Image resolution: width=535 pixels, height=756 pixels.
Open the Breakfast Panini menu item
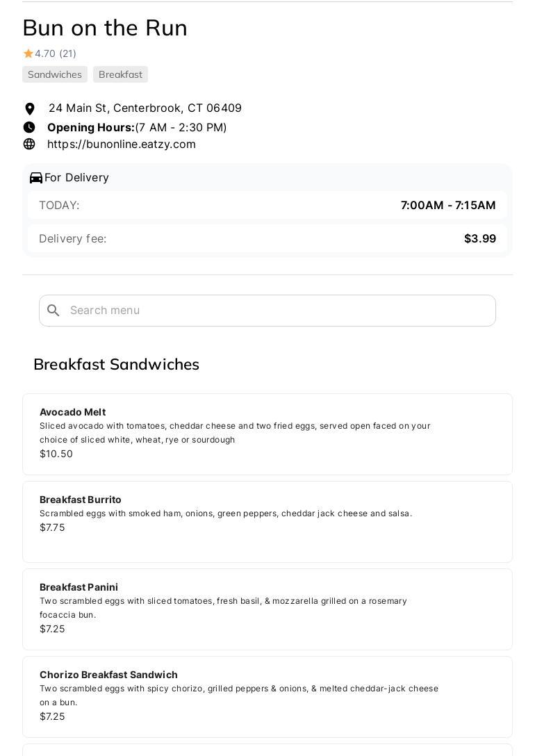pos(267,609)
